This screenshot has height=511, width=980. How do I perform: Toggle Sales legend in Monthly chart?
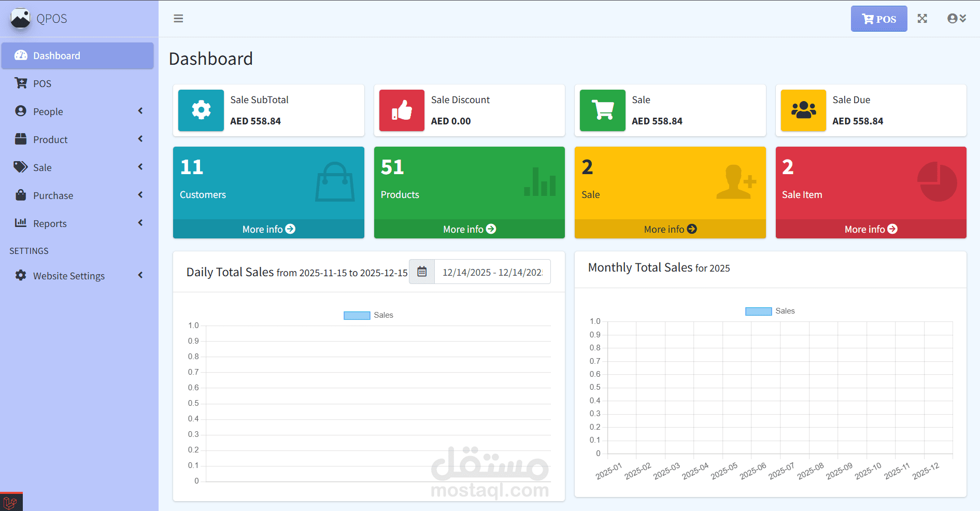(770, 311)
